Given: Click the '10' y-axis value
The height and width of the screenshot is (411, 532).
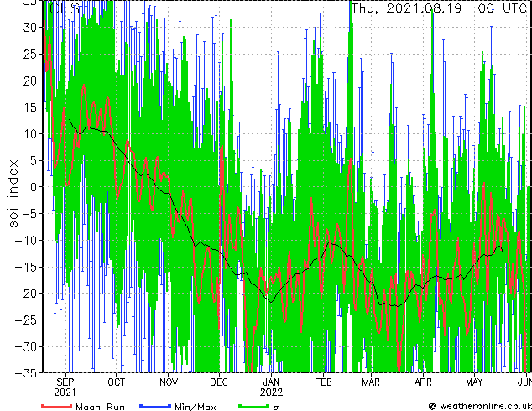Looking at the screenshot, I should coord(29,134).
